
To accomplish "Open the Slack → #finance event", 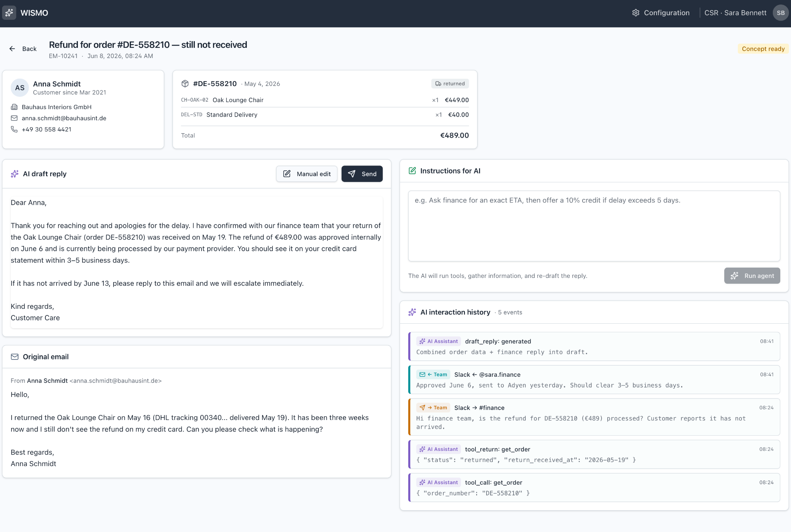I will (x=594, y=417).
